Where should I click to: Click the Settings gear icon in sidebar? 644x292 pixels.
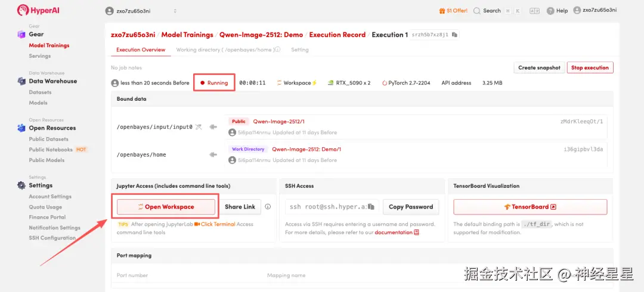(21, 186)
